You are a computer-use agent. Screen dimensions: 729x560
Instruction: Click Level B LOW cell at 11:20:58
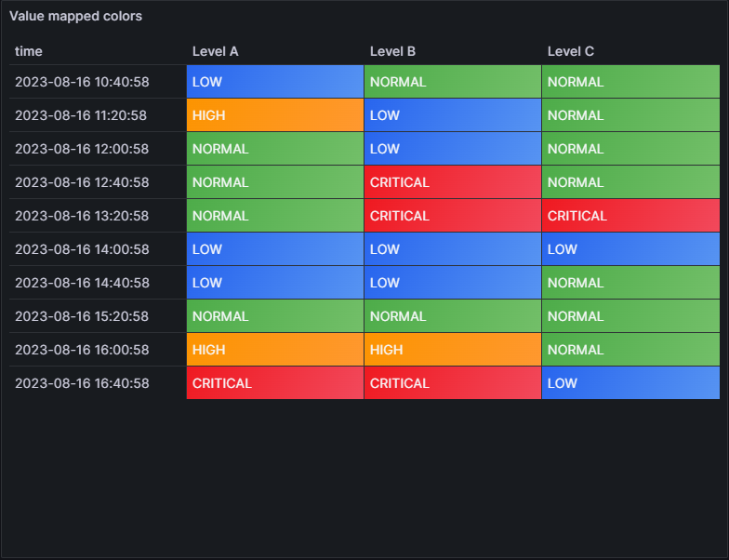point(452,115)
